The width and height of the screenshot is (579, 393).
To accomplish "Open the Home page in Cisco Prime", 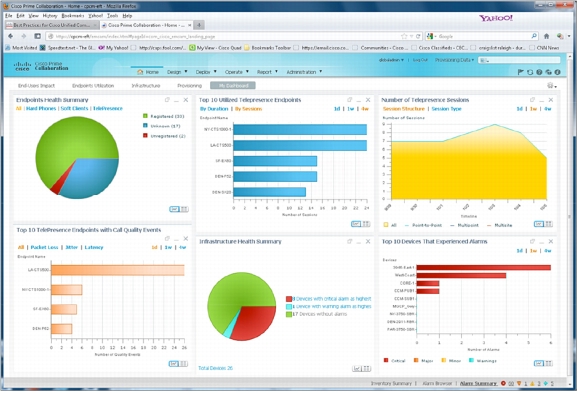I will (148, 72).
